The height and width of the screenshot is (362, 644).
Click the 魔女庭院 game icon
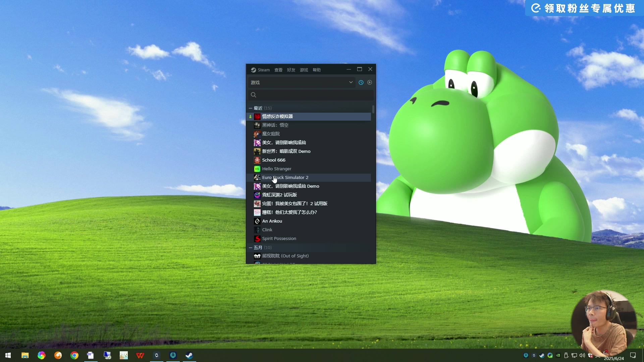click(257, 134)
